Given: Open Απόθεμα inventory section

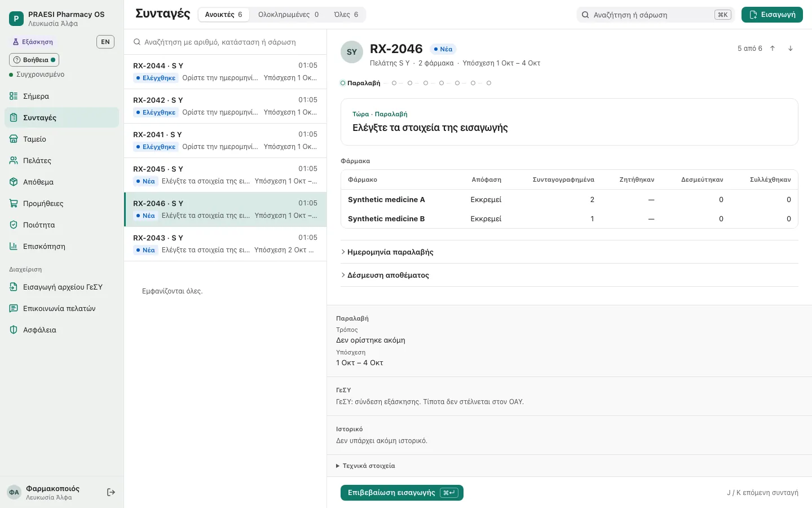Looking at the screenshot, I should (x=62, y=182).
